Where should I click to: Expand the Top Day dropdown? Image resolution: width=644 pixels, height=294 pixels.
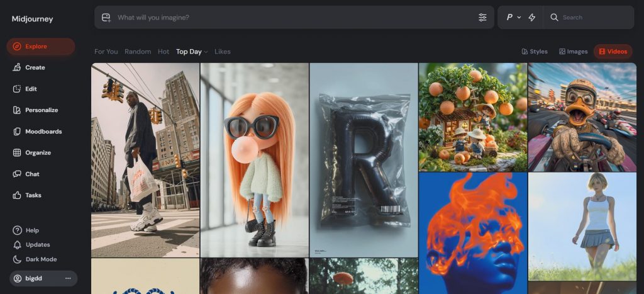pos(192,52)
